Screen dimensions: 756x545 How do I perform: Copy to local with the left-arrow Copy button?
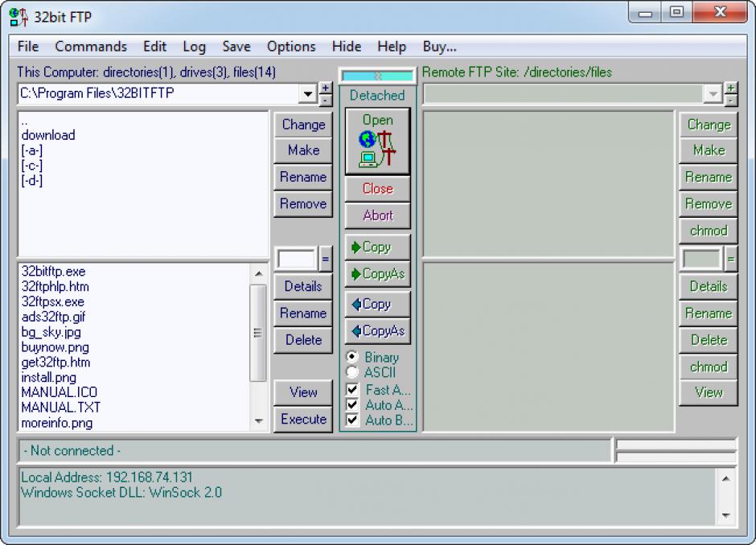point(377,304)
